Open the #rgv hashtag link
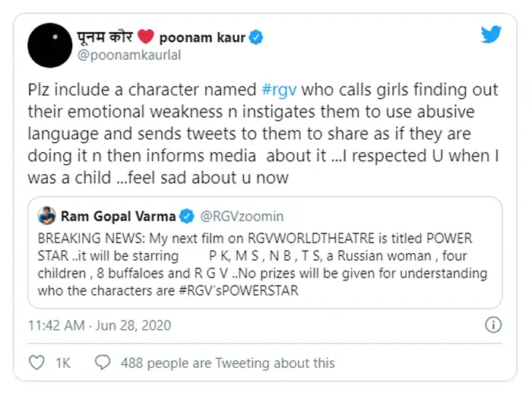This screenshot has height=399, width=532. click(279, 90)
